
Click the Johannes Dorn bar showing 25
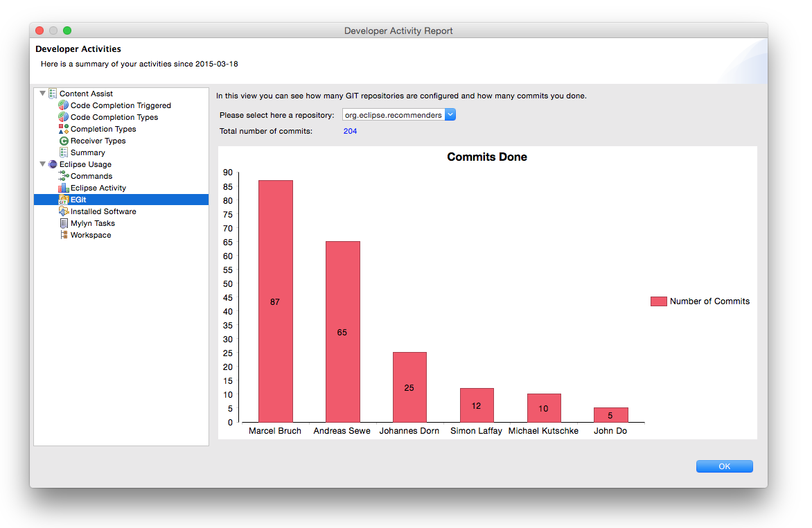(409, 387)
